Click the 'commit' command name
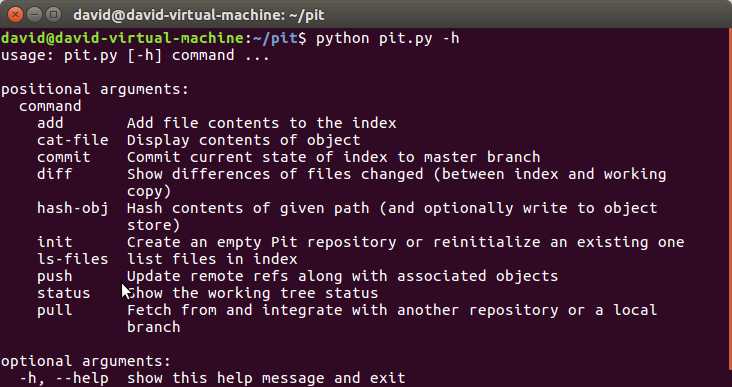732x387 pixels. coord(63,157)
